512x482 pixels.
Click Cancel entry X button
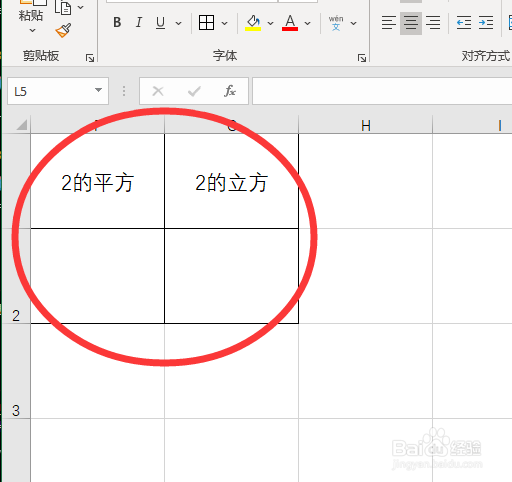coord(158,91)
